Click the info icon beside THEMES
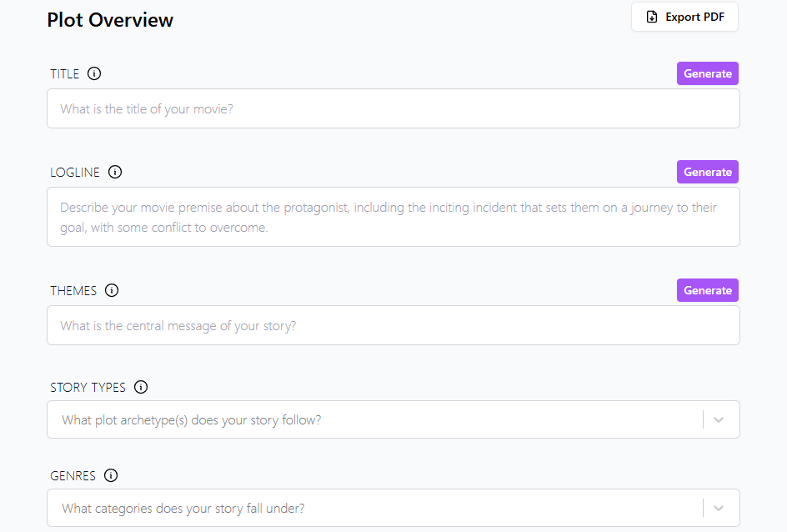The height and width of the screenshot is (532, 787). [112, 290]
